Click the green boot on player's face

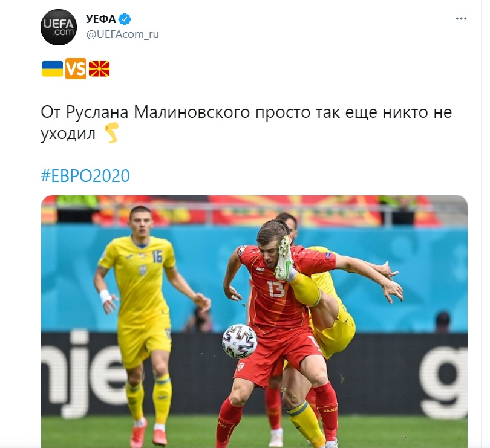(284, 259)
